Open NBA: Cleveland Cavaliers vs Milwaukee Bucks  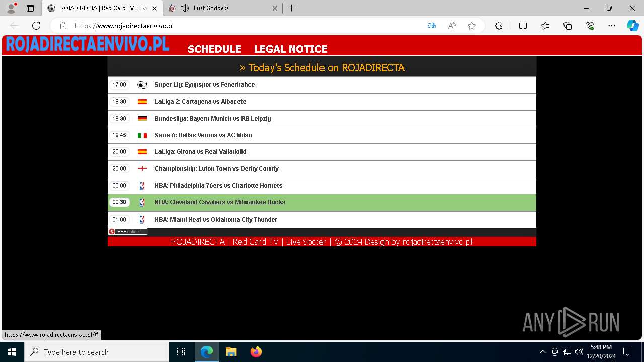(220, 202)
